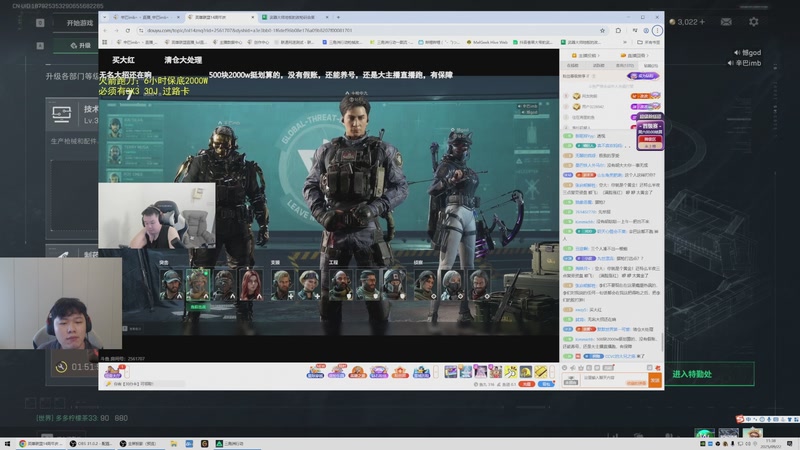This screenshot has width=800, height=450.
Task: Click 清仓大处理 text in stream overlay
Action: [x=183, y=60]
